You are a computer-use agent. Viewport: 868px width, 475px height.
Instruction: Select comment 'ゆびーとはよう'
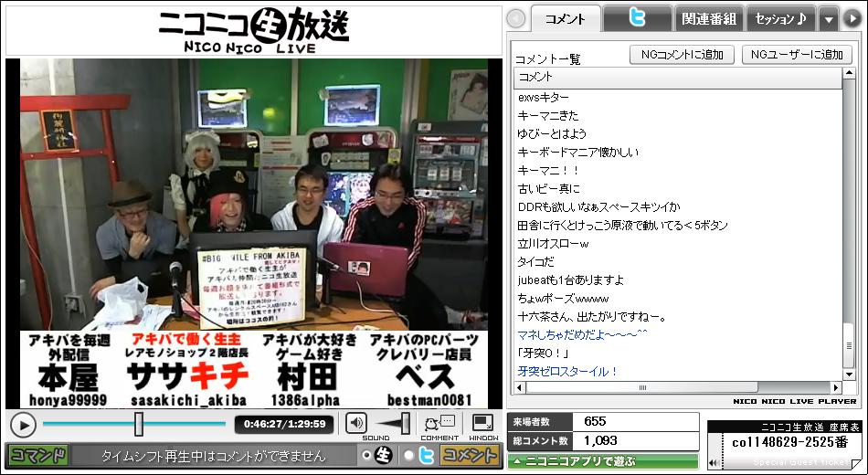coord(552,134)
